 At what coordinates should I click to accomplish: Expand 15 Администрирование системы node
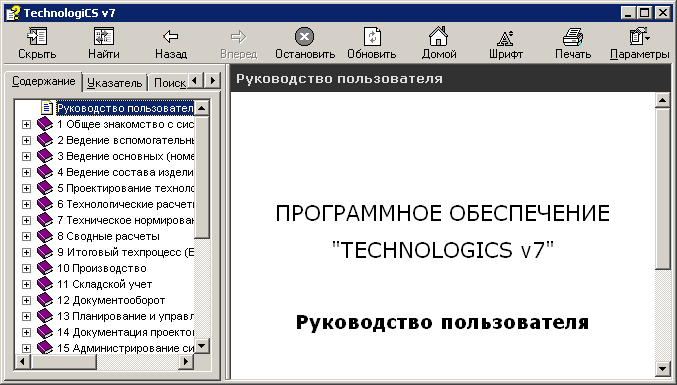tap(26, 348)
